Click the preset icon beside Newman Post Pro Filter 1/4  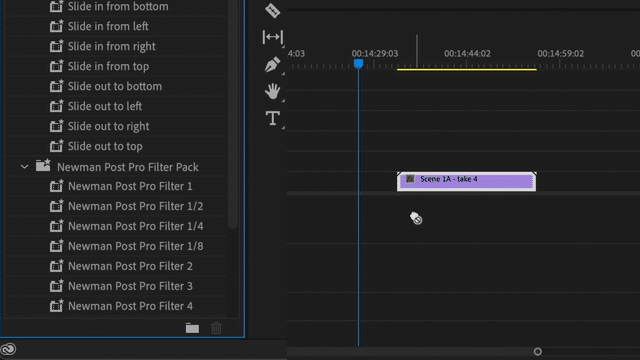tap(56, 226)
